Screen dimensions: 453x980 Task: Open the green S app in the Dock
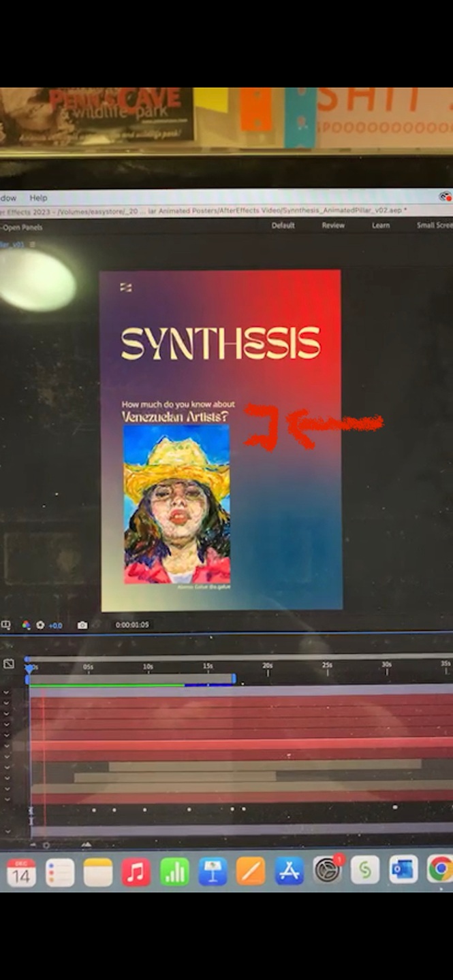(x=365, y=870)
